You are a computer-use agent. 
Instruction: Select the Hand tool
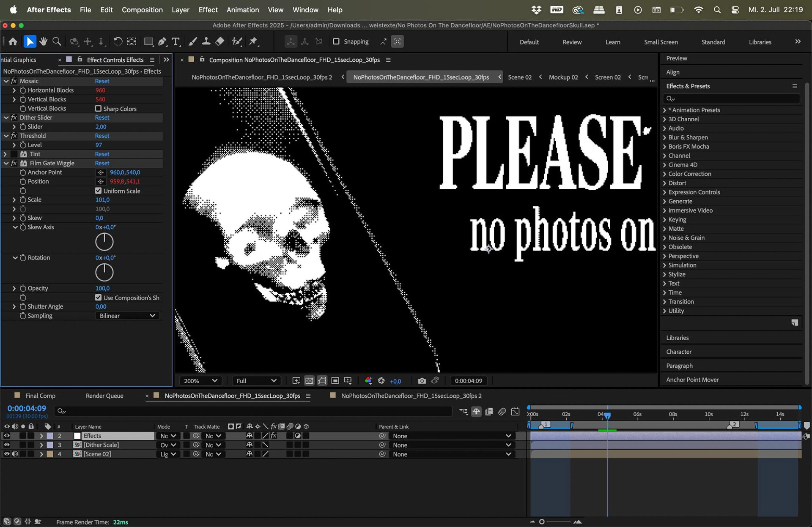[x=43, y=41]
